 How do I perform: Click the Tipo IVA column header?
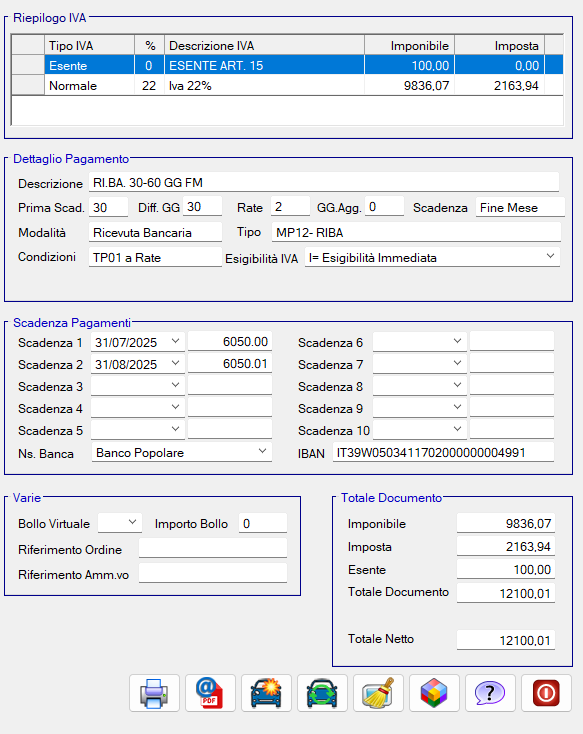tap(89, 45)
